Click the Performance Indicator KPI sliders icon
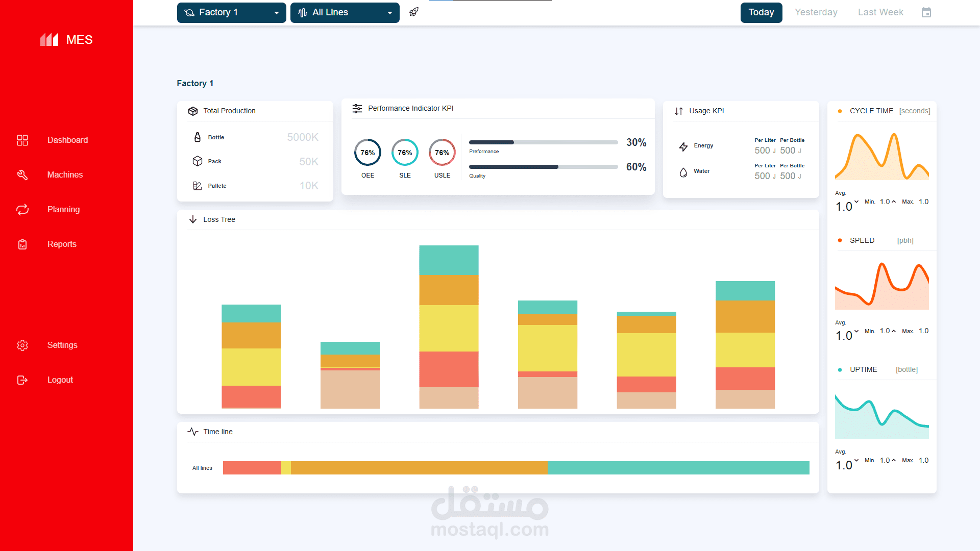Image resolution: width=980 pixels, height=551 pixels. pyautogui.click(x=357, y=109)
